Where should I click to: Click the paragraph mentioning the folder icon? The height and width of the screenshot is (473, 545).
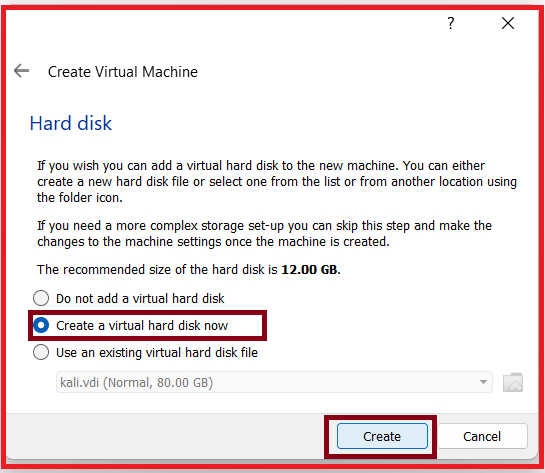(277, 181)
